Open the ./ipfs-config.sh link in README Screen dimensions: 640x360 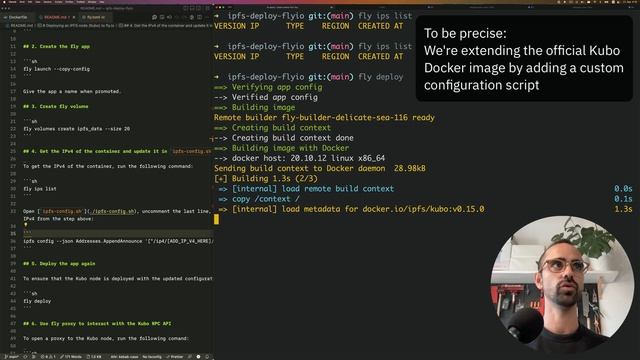[x=112, y=211]
